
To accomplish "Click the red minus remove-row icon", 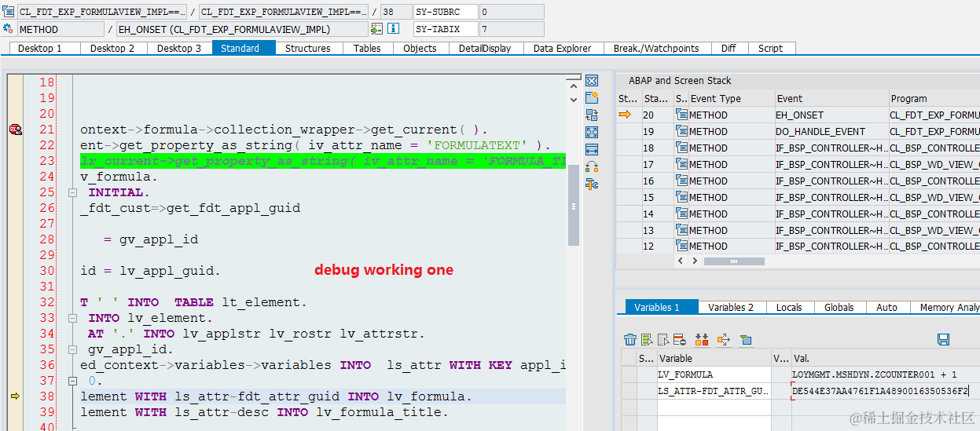I will [679, 339].
